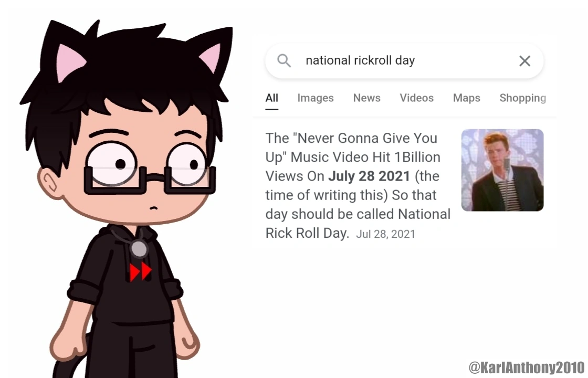588x378 pixels.
Task: Switch to the Videos tab
Action: point(417,98)
